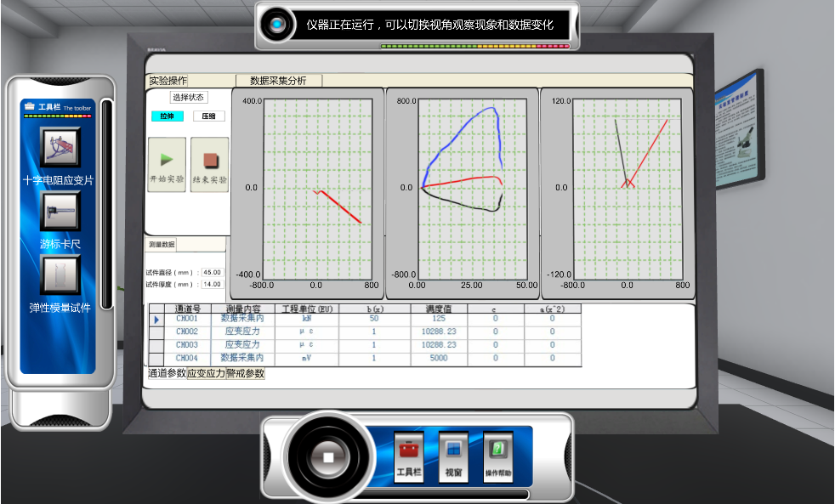Image resolution: width=835 pixels, height=504 pixels.
Task: Click the 选择状态 button
Action: (x=188, y=98)
